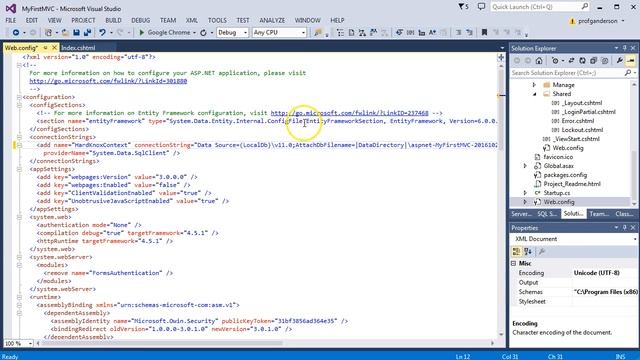
Task: Collapse the Misc properties category
Action: [x=513, y=263]
